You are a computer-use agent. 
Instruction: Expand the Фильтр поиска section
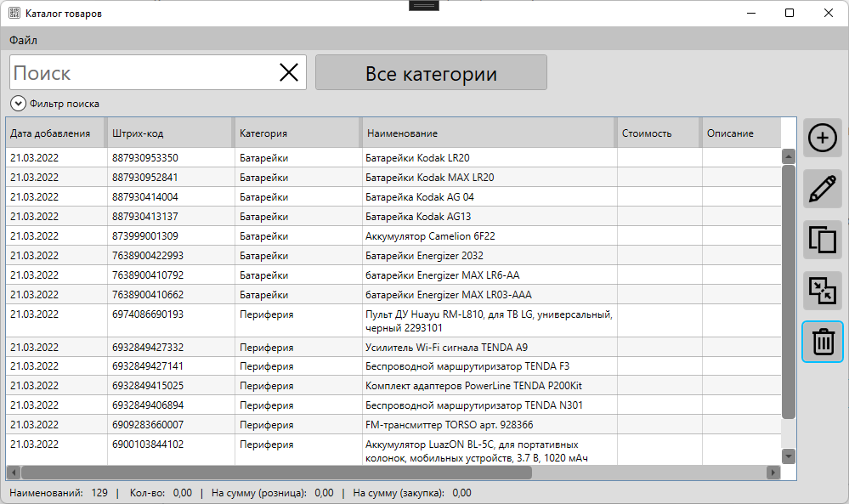[x=18, y=104]
